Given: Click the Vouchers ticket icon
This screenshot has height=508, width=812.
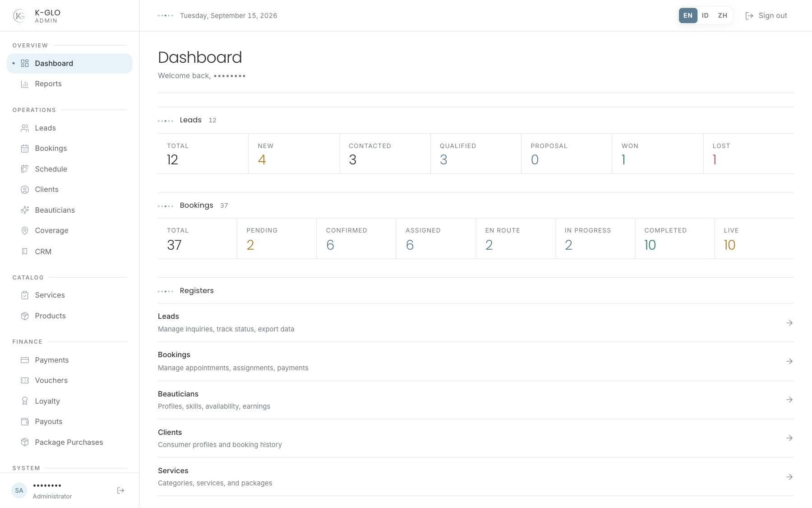Looking at the screenshot, I should tap(25, 381).
